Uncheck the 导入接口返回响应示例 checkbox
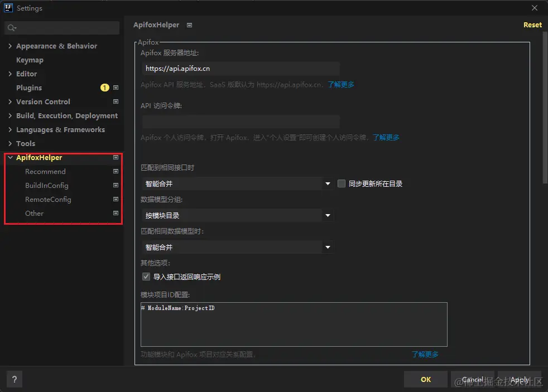This screenshot has height=392, width=548. click(146, 277)
